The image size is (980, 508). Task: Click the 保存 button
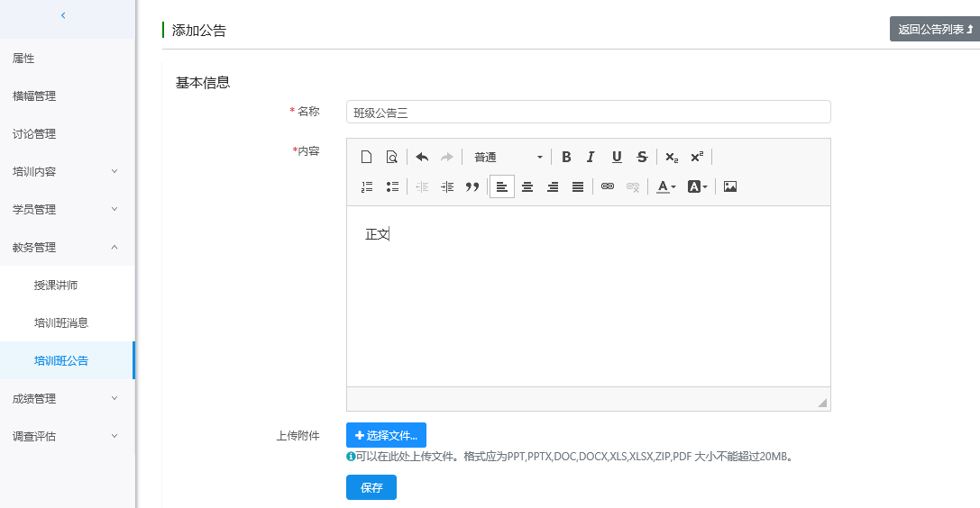[371, 487]
